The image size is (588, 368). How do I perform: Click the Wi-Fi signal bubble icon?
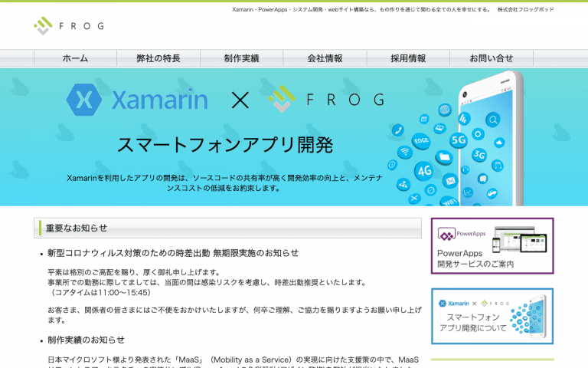pos(405,152)
